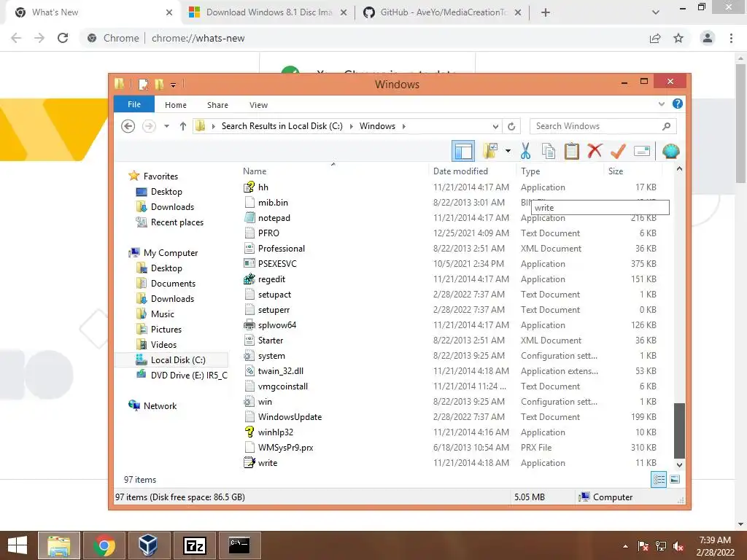Go up one folder level arrow
The height and width of the screenshot is (560, 747).
pos(183,126)
